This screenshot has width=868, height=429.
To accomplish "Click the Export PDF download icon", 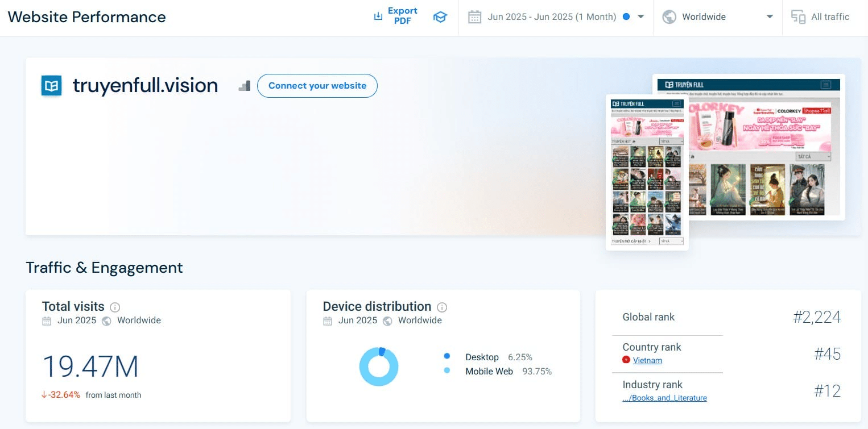I will tap(378, 16).
